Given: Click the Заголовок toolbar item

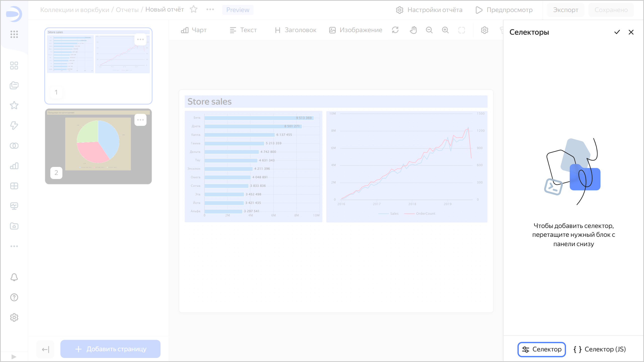Looking at the screenshot, I should [296, 30].
